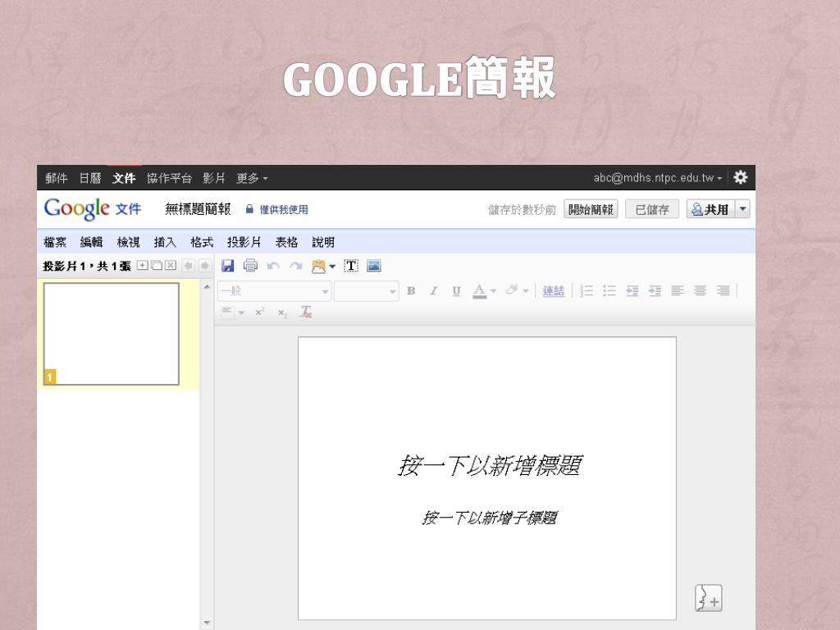This screenshot has width=840, height=630.
Task: Open the 投影片 menu
Action: point(244,242)
